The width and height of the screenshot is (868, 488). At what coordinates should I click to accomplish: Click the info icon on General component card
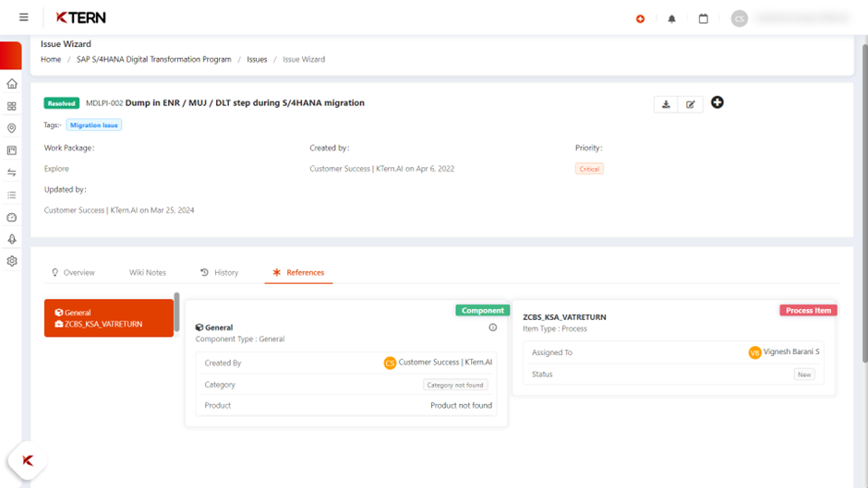(x=493, y=327)
